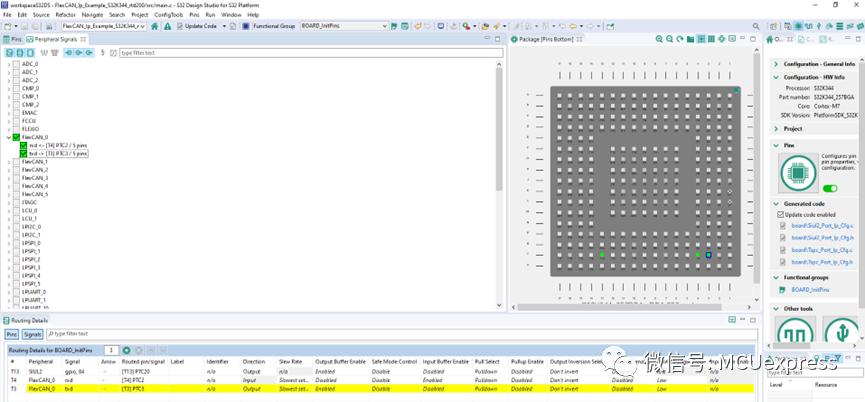Click the green home icon in main toolbar

tap(155, 26)
